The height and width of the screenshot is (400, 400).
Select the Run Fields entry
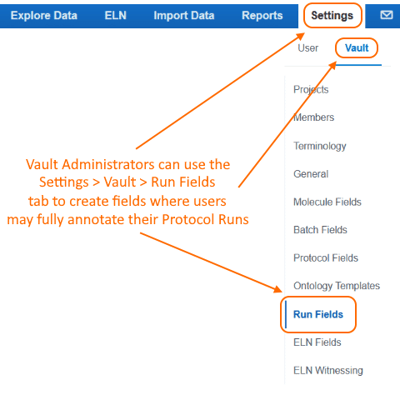click(x=318, y=314)
